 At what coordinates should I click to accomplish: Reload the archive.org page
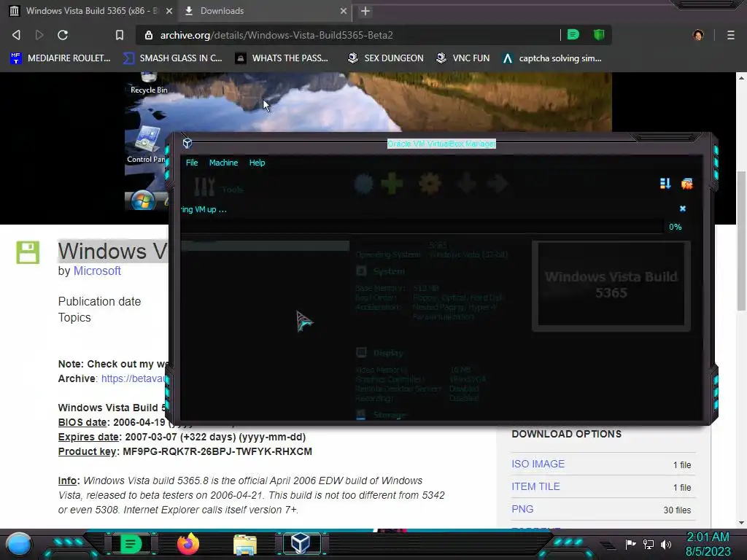click(x=63, y=35)
